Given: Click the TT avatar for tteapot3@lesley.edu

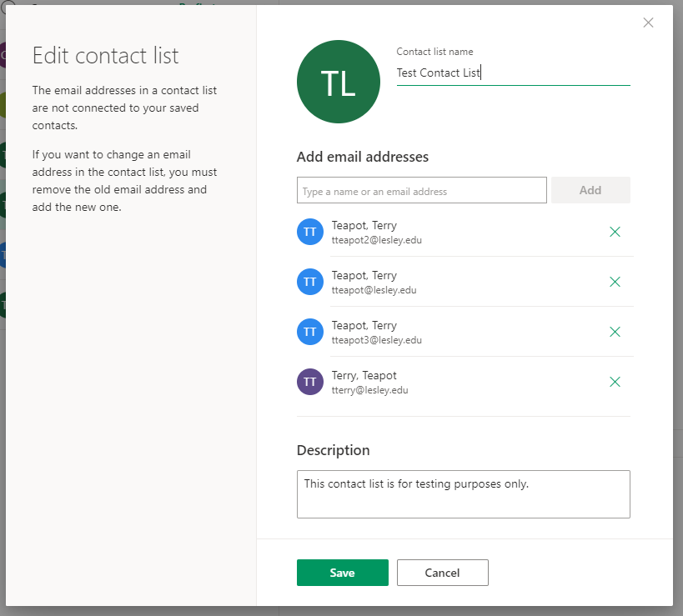Looking at the screenshot, I should tap(310, 332).
